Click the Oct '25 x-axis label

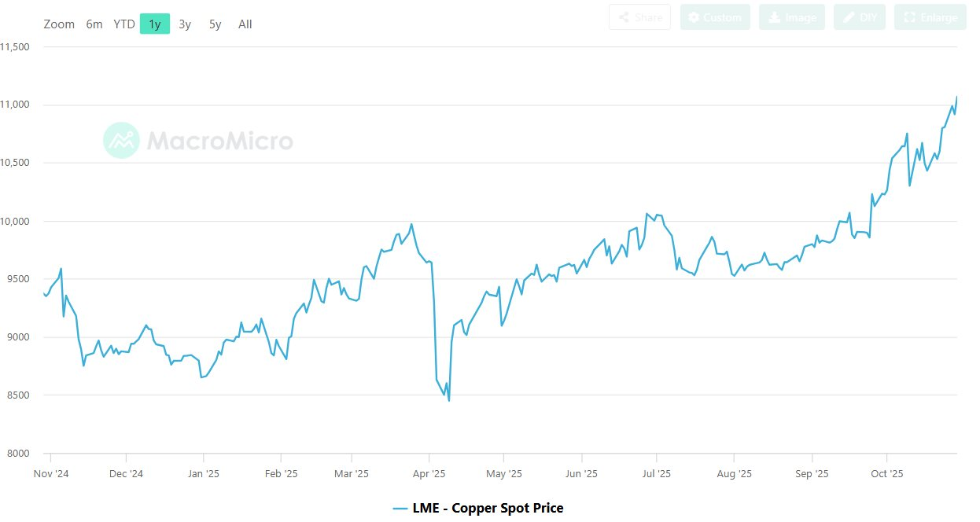pos(886,474)
